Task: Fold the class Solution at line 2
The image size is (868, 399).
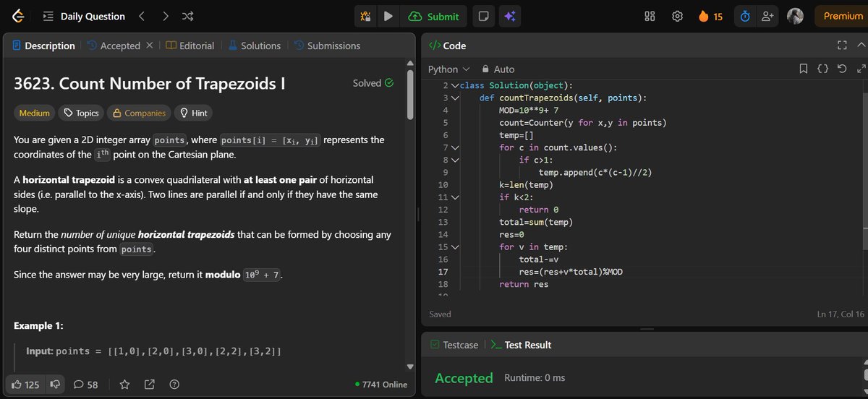Action: pyautogui.click(x=454, y=85)
